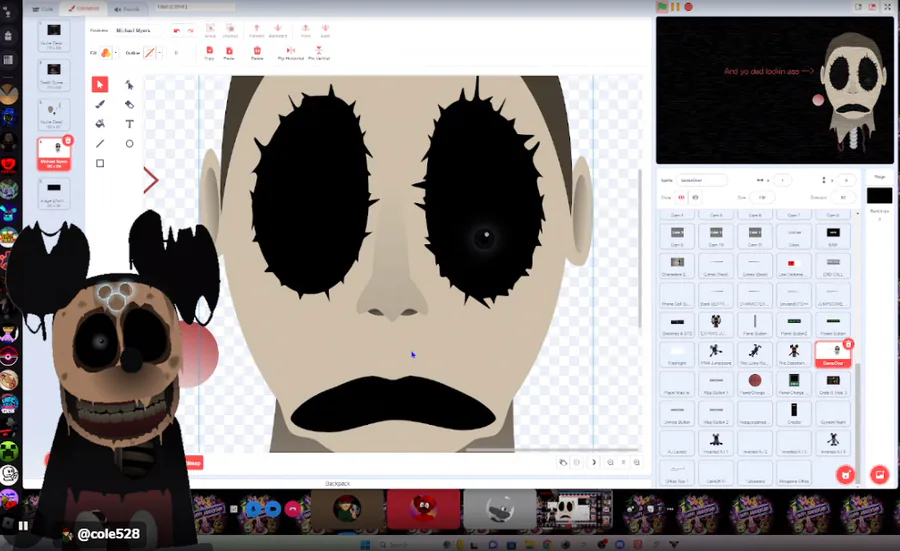Select the Flashlight sprite
The width and height of the screenshot is (900, 551).
[677, 354]
